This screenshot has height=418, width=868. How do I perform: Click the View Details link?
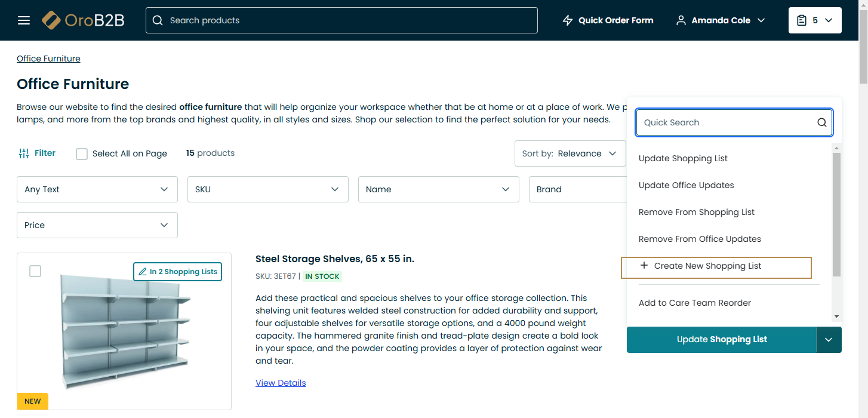[281, 383]
